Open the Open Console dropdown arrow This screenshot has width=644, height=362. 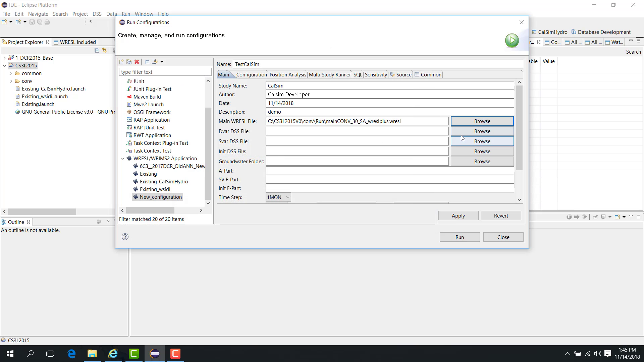(624, 217)
